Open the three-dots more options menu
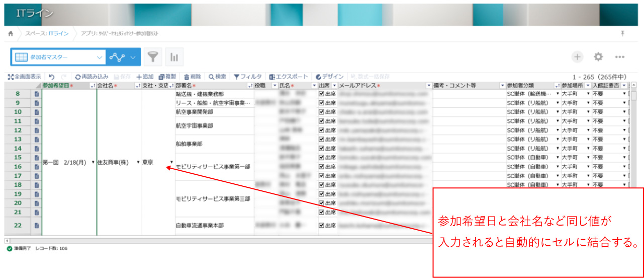The image size is (644, 278). pyautogui.click(x=619, y=57)
